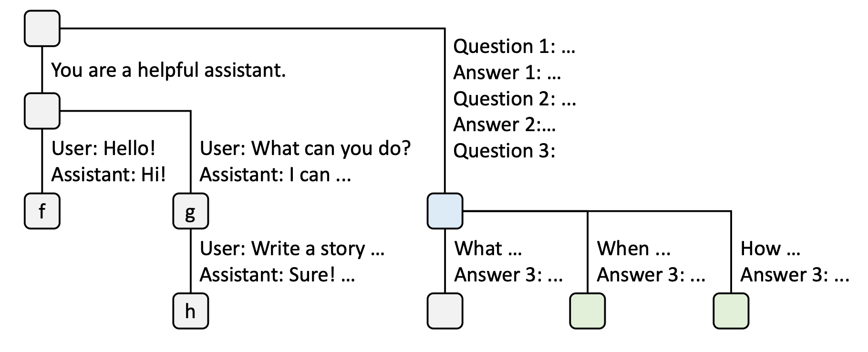Select the 'Assistant: I can ...' label
This screenshot has height=352, width=868.
pyautogui.click(x=275, y=175)
